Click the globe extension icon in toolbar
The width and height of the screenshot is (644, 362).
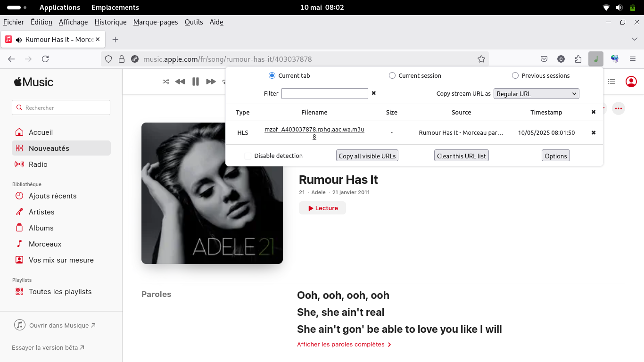click(615, 59)
